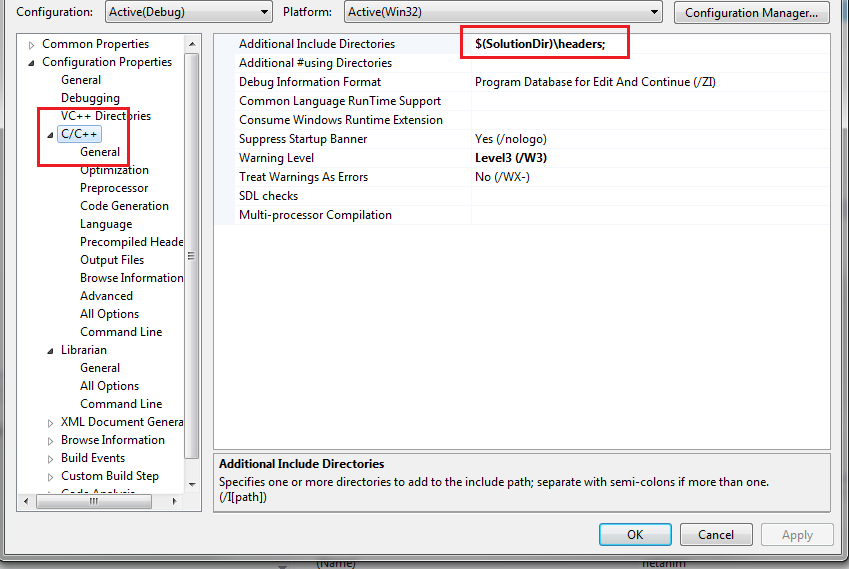Expand the Common Properties node

point(31,45)
